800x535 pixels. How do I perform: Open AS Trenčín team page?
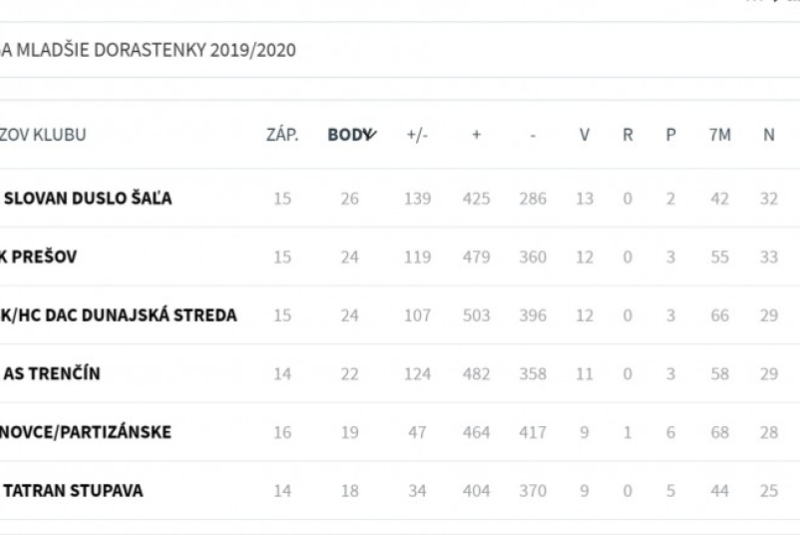tap(52, 374)
